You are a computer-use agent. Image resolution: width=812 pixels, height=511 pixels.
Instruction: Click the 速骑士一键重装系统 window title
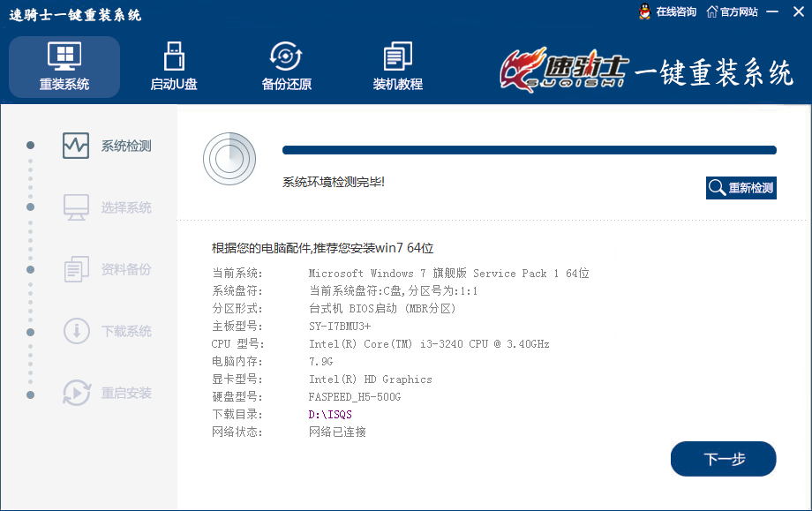75,14
